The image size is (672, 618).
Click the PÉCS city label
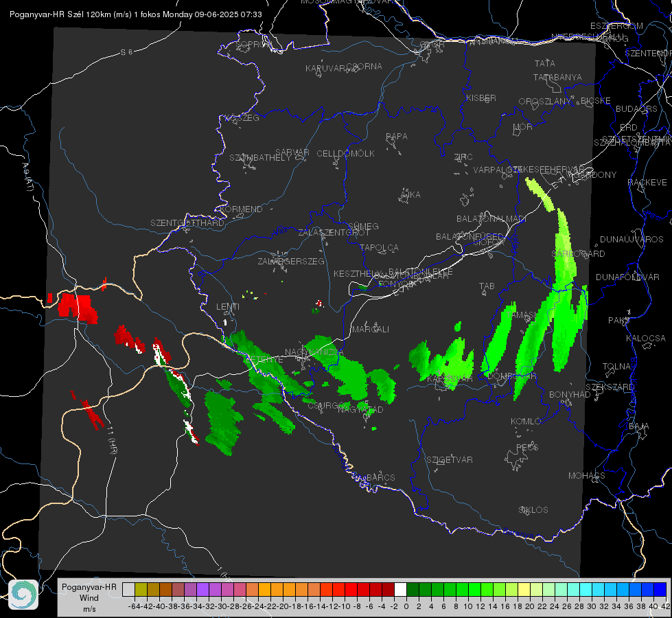(527, 447)
